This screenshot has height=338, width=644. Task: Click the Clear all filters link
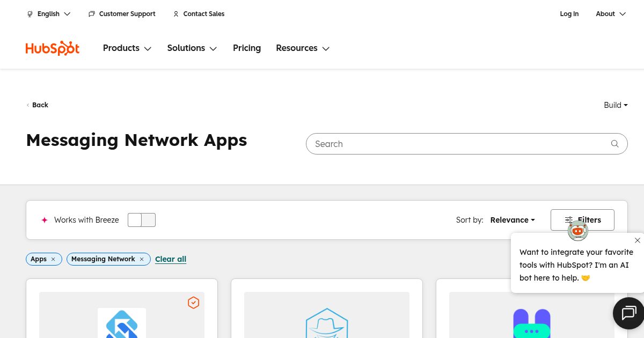(x=171, y=259)
